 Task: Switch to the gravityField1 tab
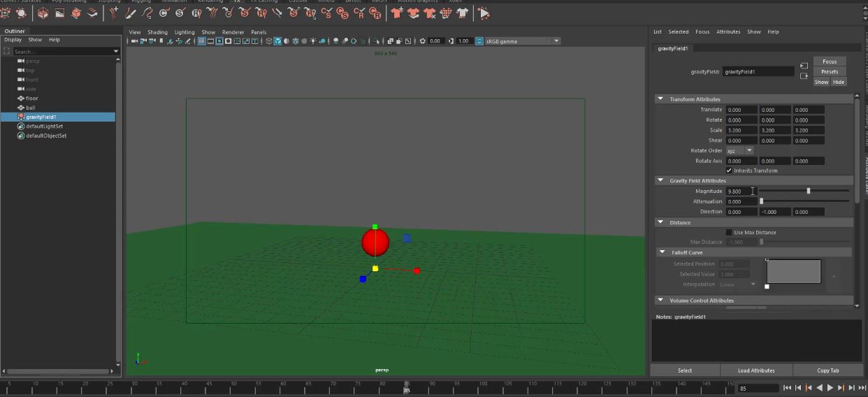click(x=673, y=48)
